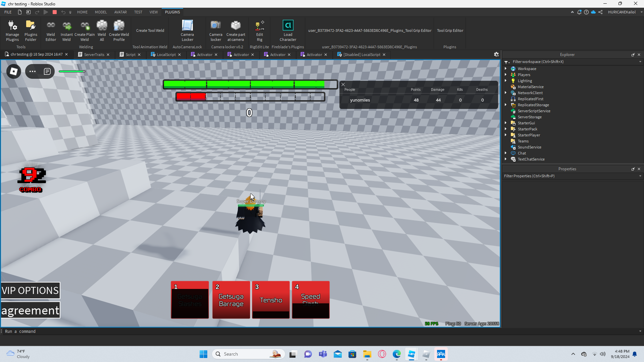Click the Camera Locker plugin icon
Image resolution: width=644 pixels, height=362 pixels.
click(x=187, y=30)
